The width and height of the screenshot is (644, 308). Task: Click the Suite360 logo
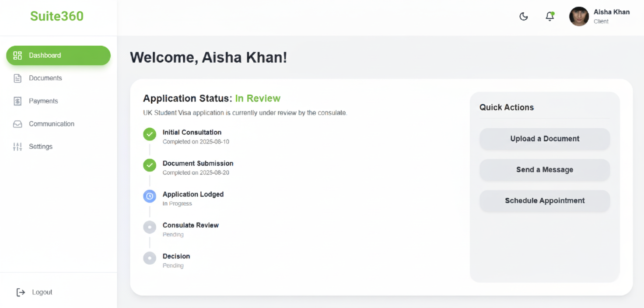pyautogui.click(x=56, y=16)
